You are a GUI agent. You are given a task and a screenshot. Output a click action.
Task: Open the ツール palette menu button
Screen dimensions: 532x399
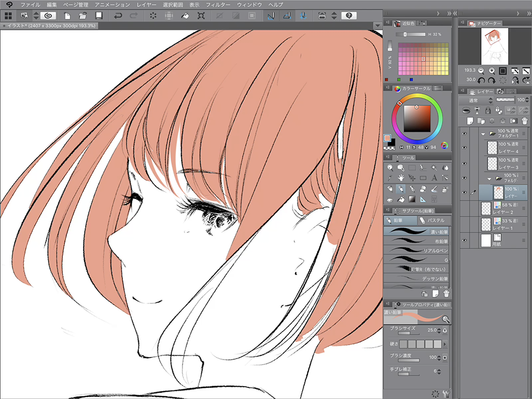coord(388,157)
